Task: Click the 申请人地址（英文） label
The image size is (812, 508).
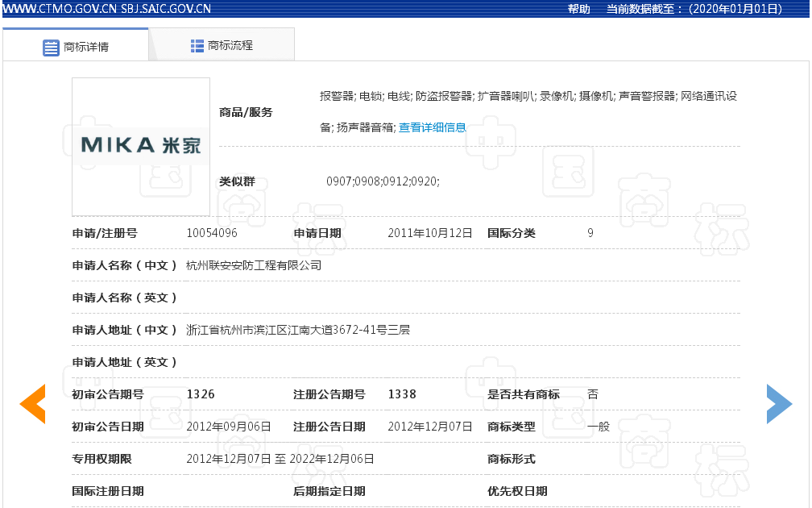Action: click(125, 362)
